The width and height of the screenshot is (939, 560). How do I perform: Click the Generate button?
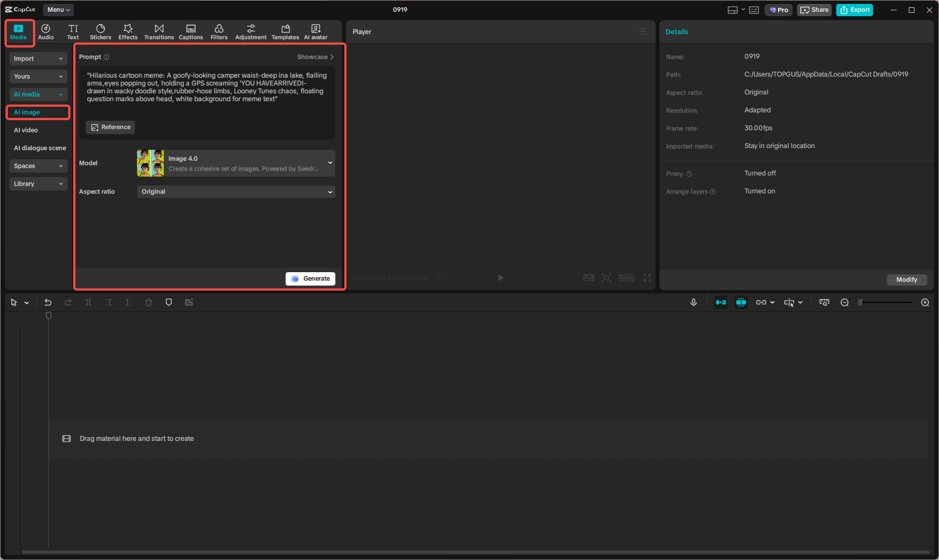[x=310, y=278]
